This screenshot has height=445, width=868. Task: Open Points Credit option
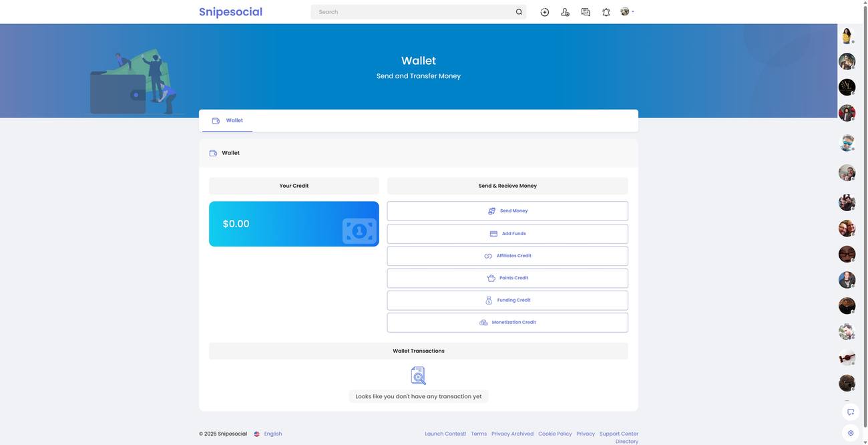[507, 278]
